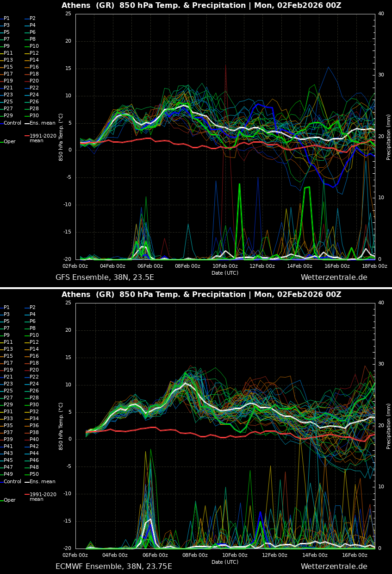Select the P30 legend entry in the GFS chart
392x574 pixels.
34,116
